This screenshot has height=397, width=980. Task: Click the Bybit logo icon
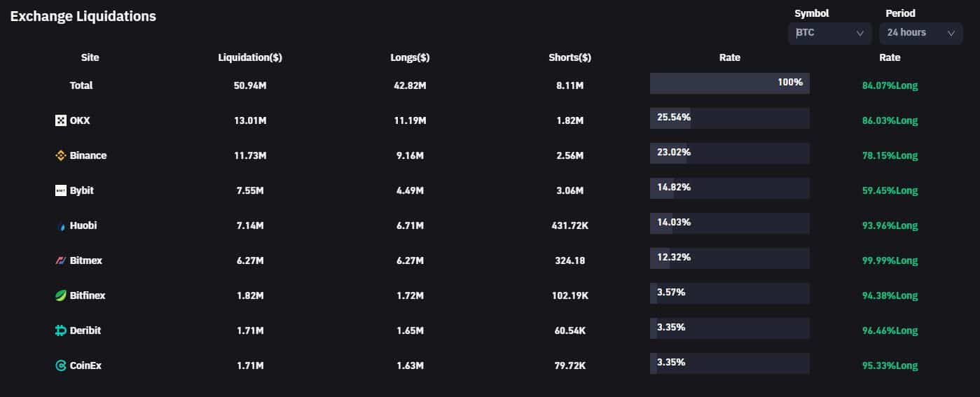61,190
